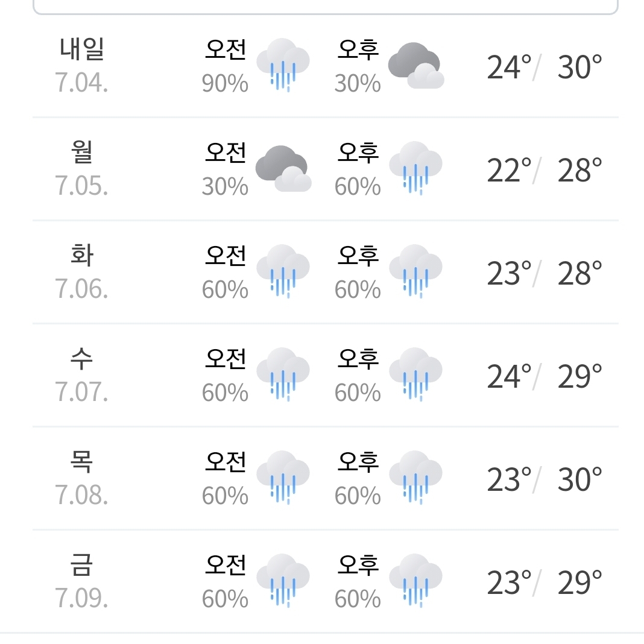Screen dimensions: 644x644
Task: Tap Wednesday 7.07 afternoon rain icon
Action: (415, 374)
